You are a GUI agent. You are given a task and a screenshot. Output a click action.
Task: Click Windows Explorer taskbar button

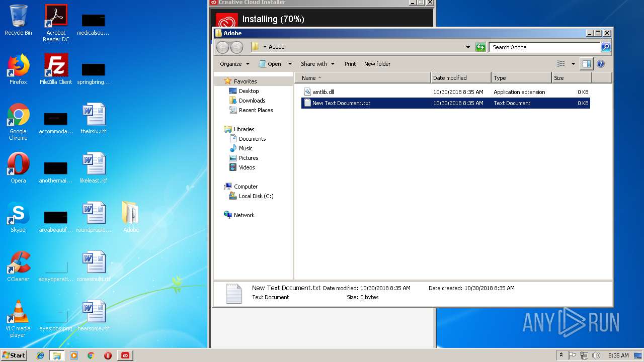(56, 355)
